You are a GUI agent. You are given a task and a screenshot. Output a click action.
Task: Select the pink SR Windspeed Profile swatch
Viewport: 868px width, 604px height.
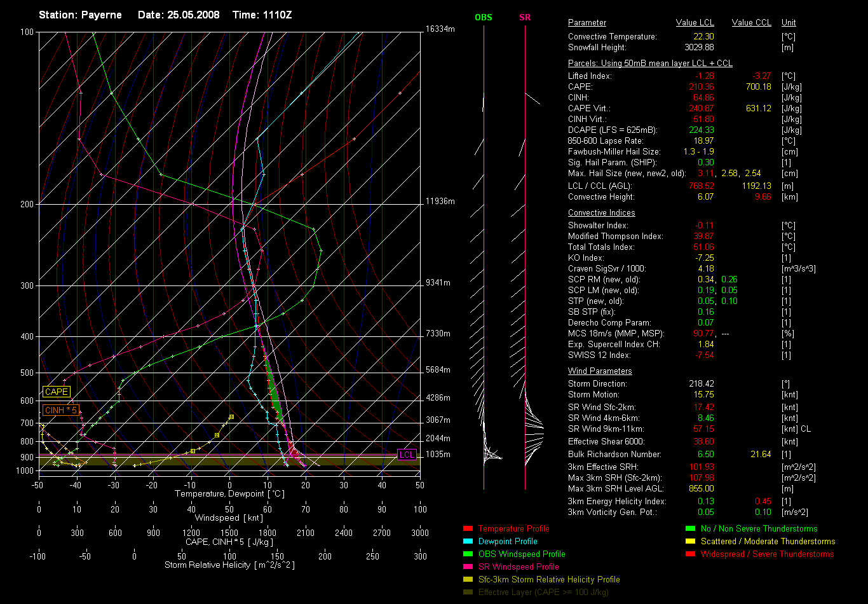tap(468, 567)
